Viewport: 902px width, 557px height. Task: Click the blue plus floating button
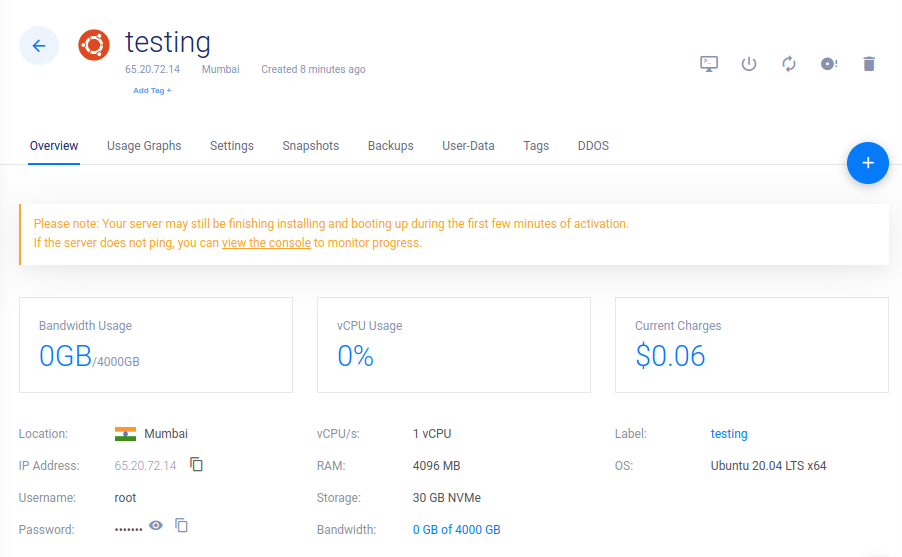click(867, 163)
